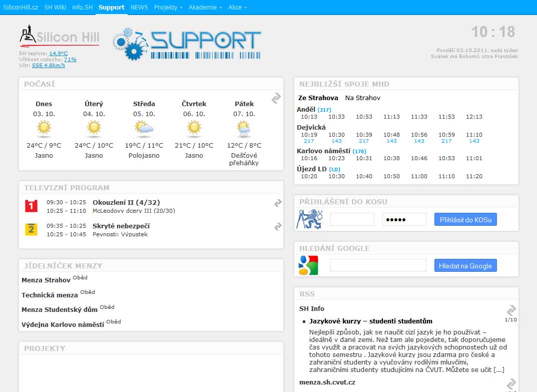Click the KOS username input field

[352, 219]
